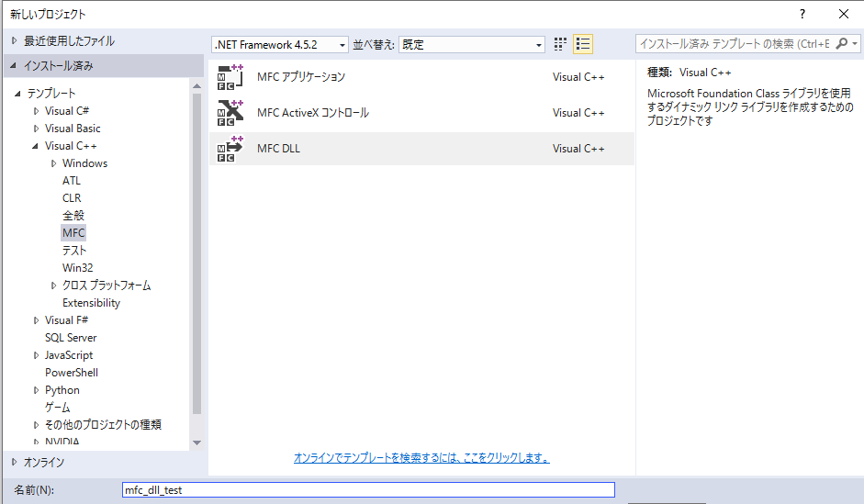The width and height of the screenshot is (864, 504).
Task: Click the MFC ActiveX コントロール template name
Action: click(313, 113)
